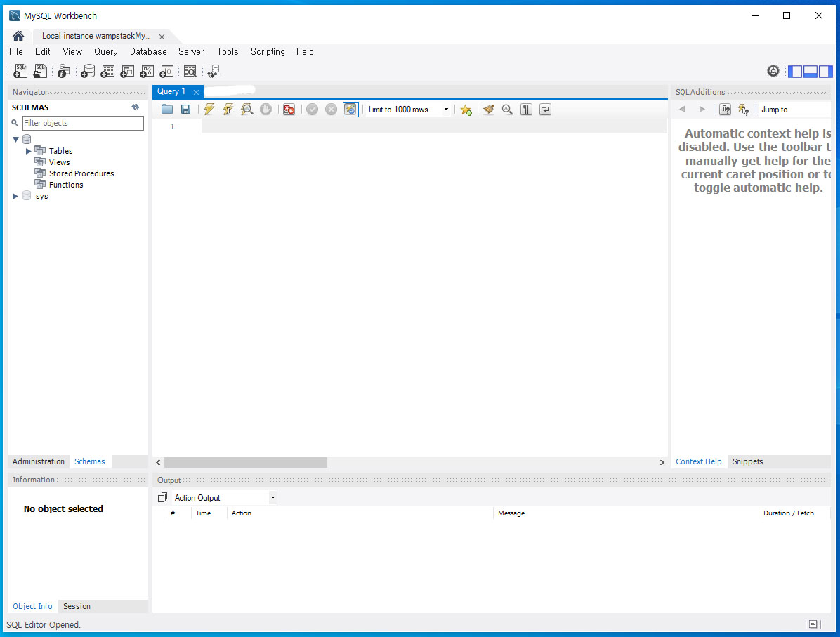Viewport: 840px width, 637px height.
Task: Beautify the query with broom icon
Action: tap(488, 110)
